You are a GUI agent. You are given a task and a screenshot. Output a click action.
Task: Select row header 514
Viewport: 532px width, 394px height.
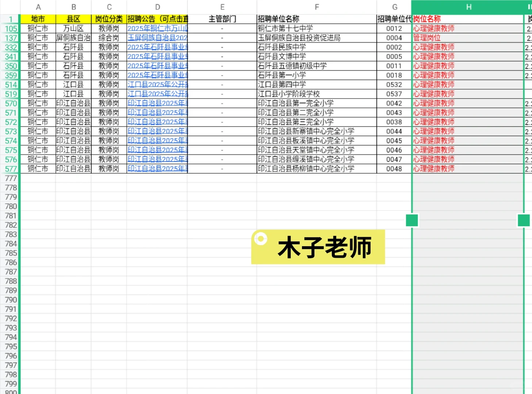tap(10, 85)
